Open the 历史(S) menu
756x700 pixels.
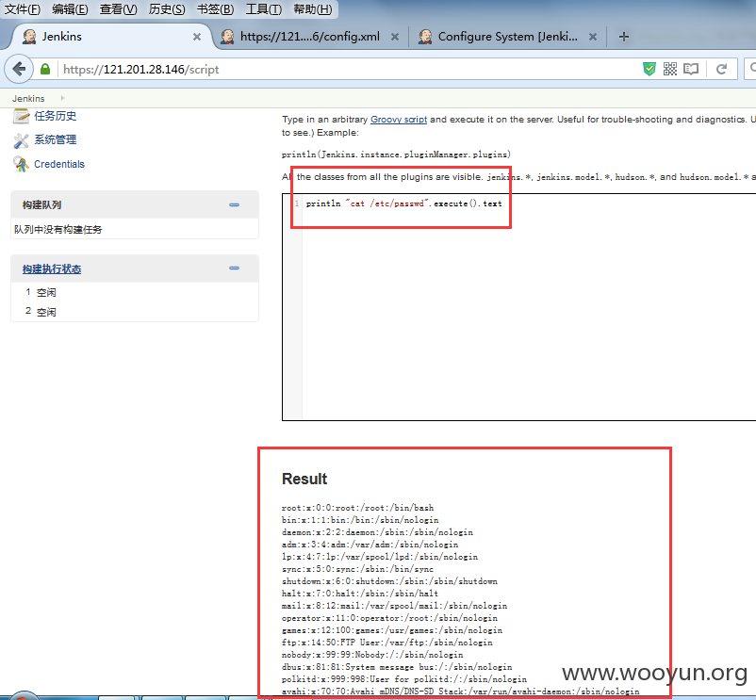coord(167,9)
